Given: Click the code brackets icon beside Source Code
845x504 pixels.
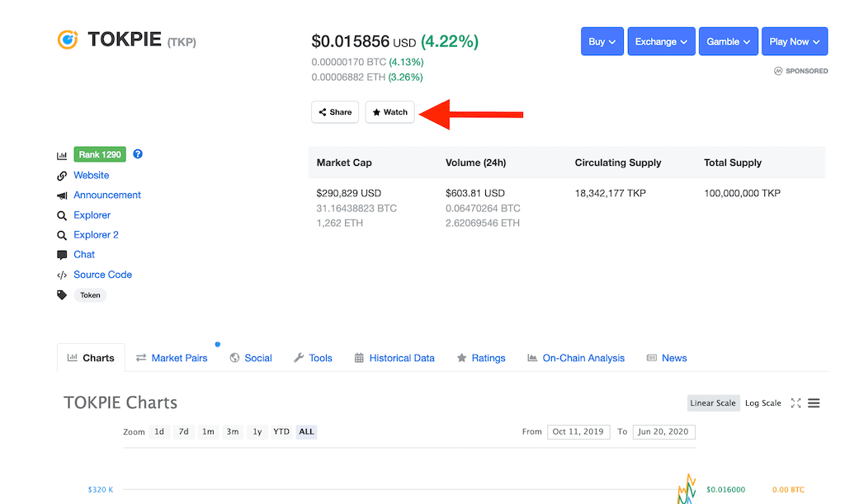Looking at the screenshot, I should pos(62,276).
